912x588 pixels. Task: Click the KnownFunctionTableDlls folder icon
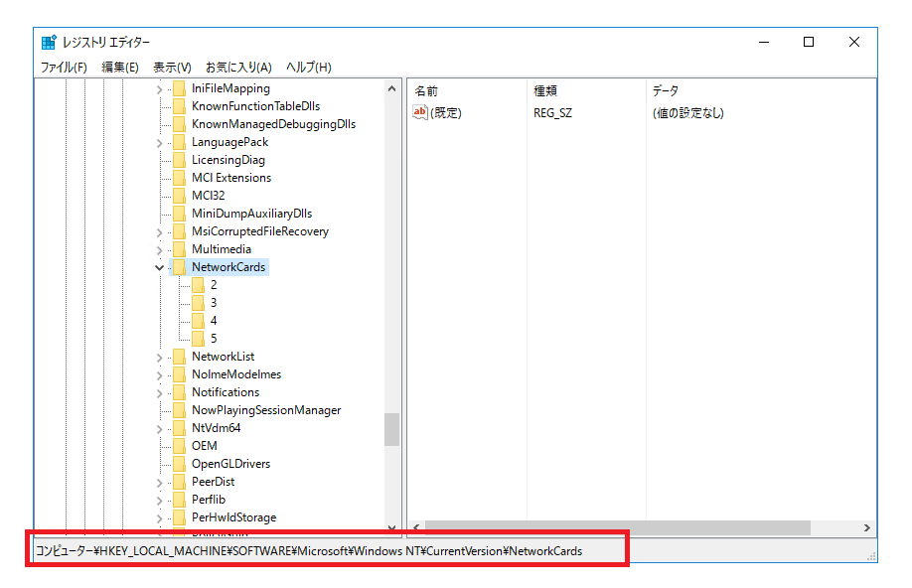coord(180,106)
